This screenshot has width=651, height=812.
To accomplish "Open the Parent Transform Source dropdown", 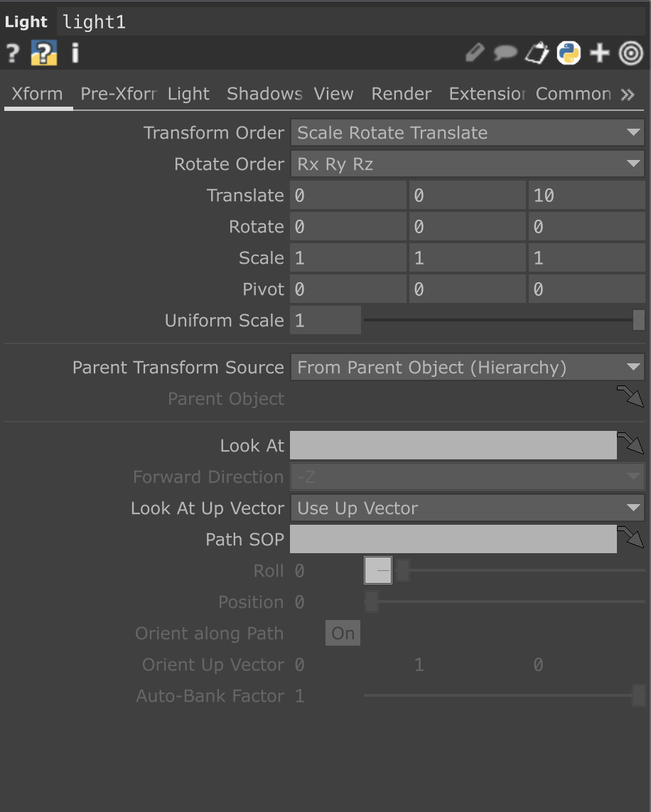I will 467,368.
